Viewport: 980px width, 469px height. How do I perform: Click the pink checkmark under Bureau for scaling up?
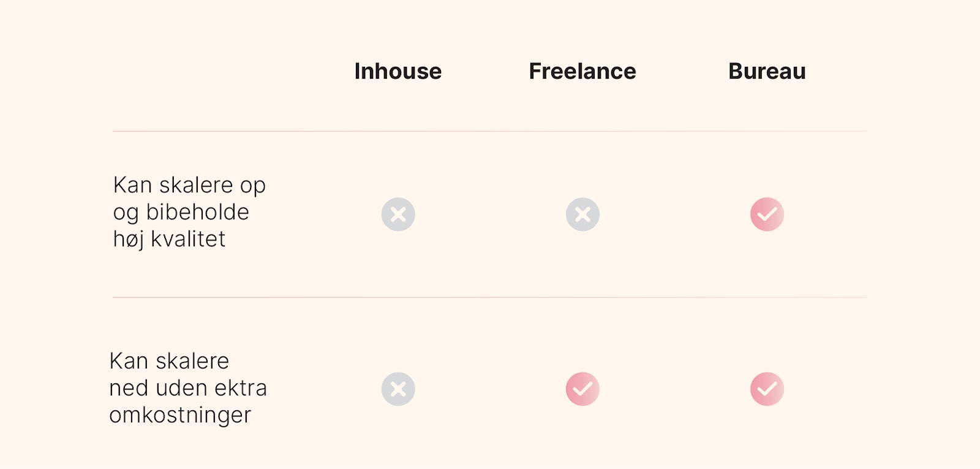767,214
